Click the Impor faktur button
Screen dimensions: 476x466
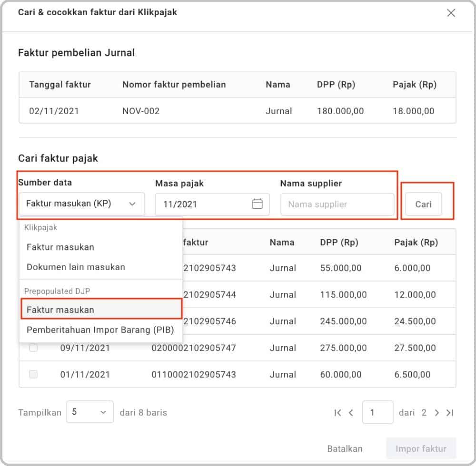click(x=421, y=448)
